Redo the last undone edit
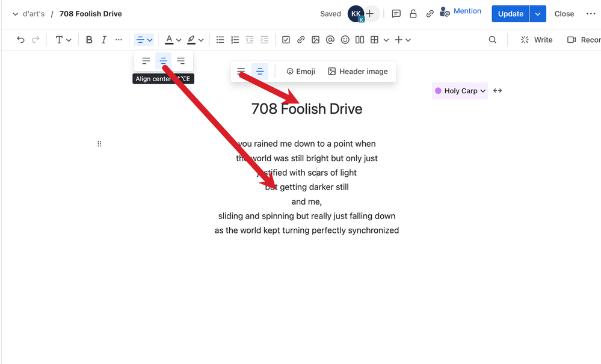Image resolution: width=601 pixels, height=364 pixels. (35, 40)
